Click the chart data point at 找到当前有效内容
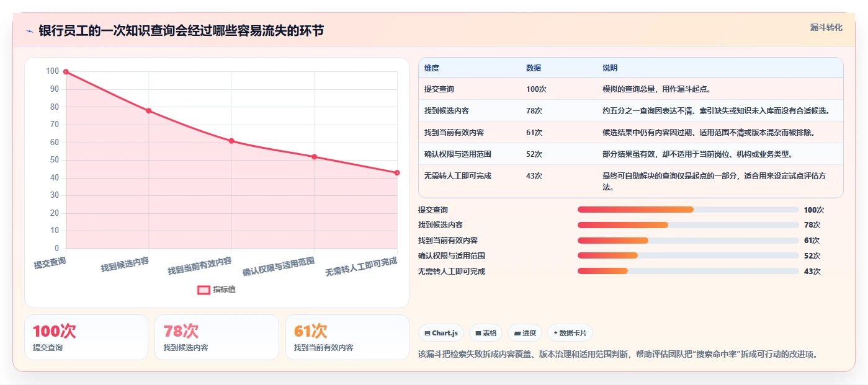 point(231,141)
